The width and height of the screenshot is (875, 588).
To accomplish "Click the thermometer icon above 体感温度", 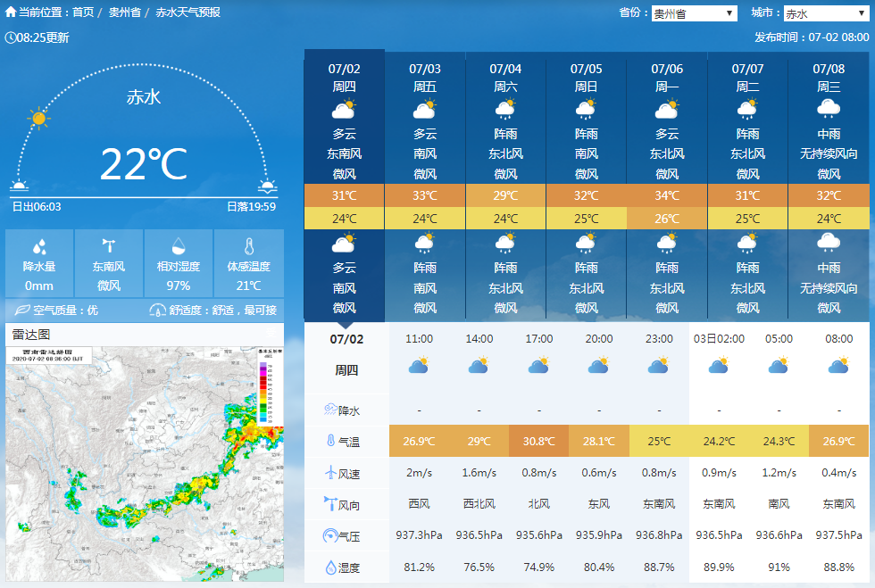I will [x=249, y=246].
